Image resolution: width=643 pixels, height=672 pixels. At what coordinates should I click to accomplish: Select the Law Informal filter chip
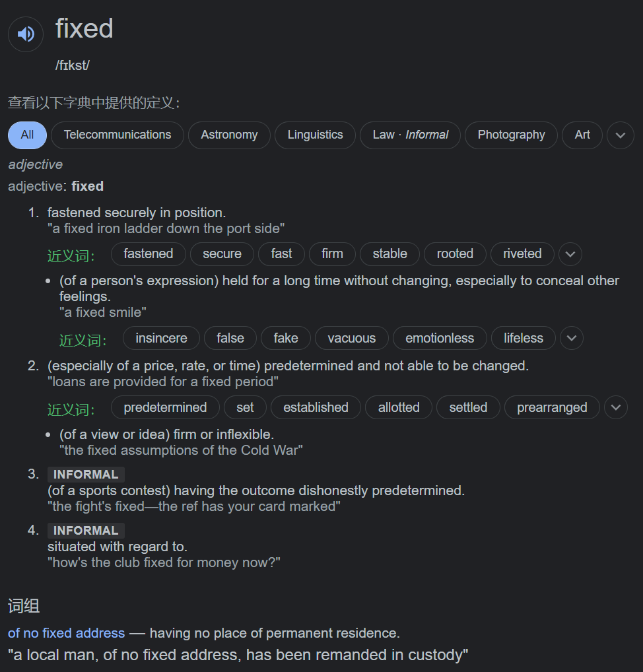410,135
